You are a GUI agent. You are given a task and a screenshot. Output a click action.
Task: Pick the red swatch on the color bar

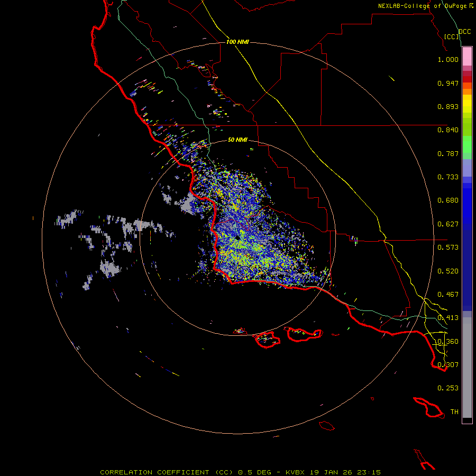click(467, 79)
